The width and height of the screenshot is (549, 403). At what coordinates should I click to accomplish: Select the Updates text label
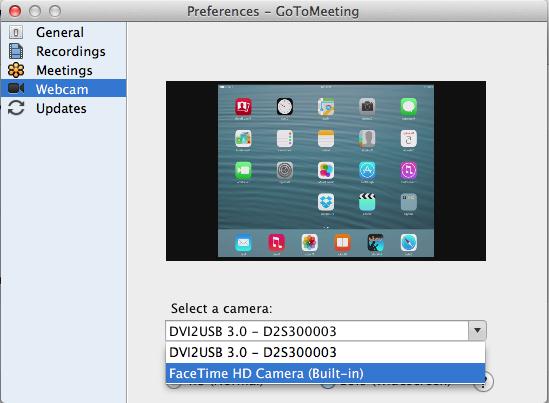(61, 108)
